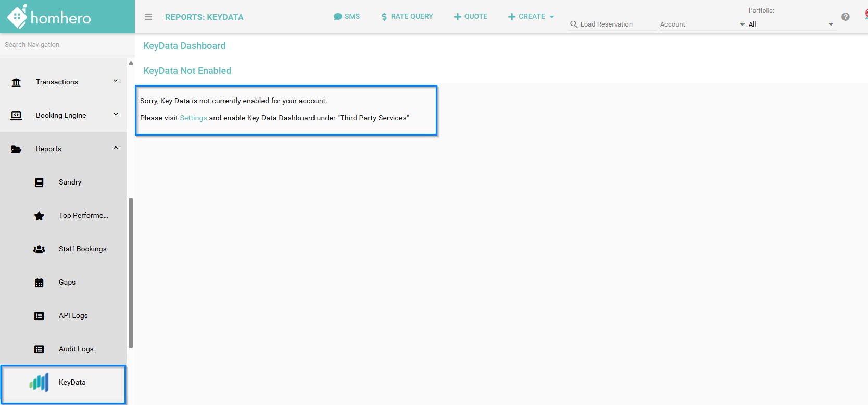Collapse the Reports section chevron
Image resolution: width=868 pixels, height=405 pixels.
coord(116,148)
